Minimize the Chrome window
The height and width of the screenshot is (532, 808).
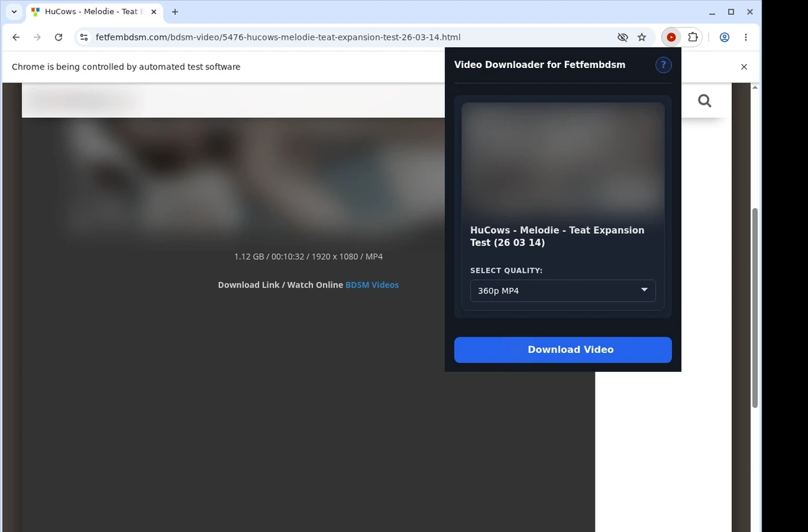(712, 12)
